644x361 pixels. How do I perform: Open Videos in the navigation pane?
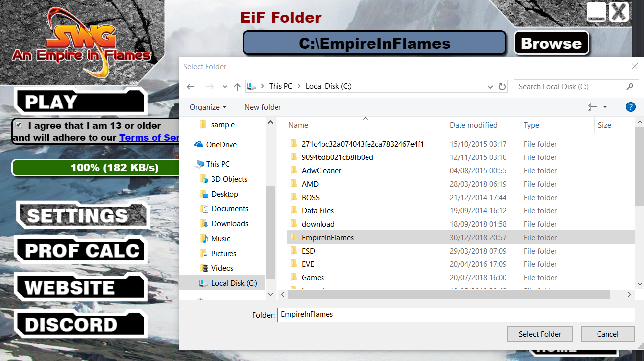(x=217, y=268)
